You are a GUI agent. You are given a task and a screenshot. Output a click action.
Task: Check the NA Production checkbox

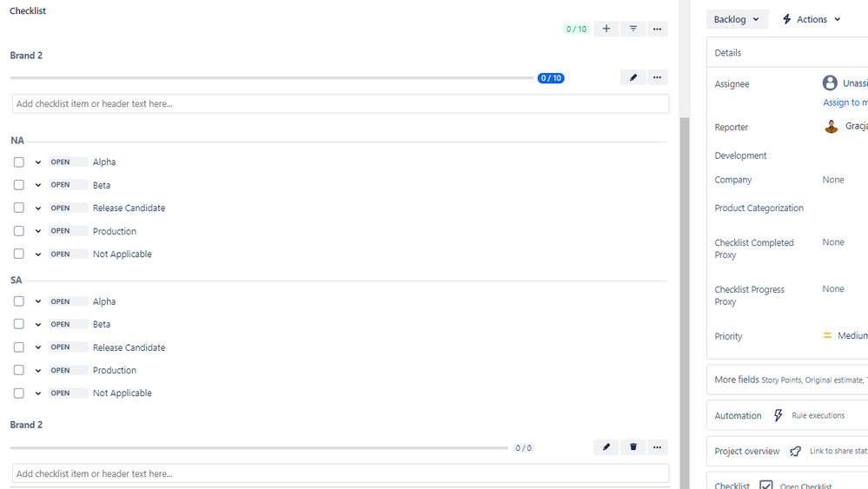point(19,231)
